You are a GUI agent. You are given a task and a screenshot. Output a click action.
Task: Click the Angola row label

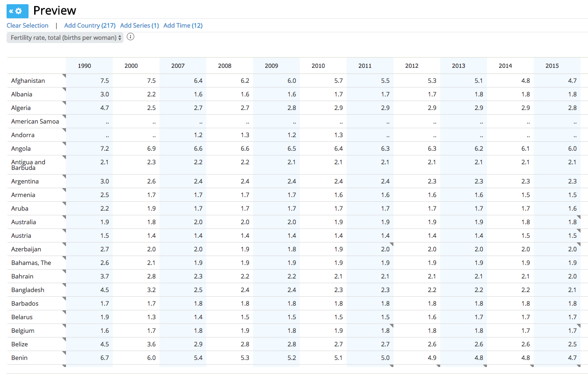tap(21, 148)
